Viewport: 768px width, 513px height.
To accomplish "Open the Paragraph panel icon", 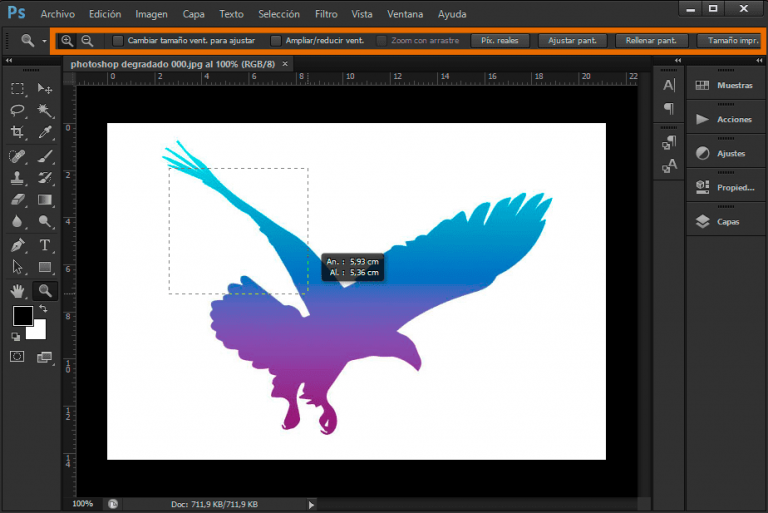I will click(669, 108).
